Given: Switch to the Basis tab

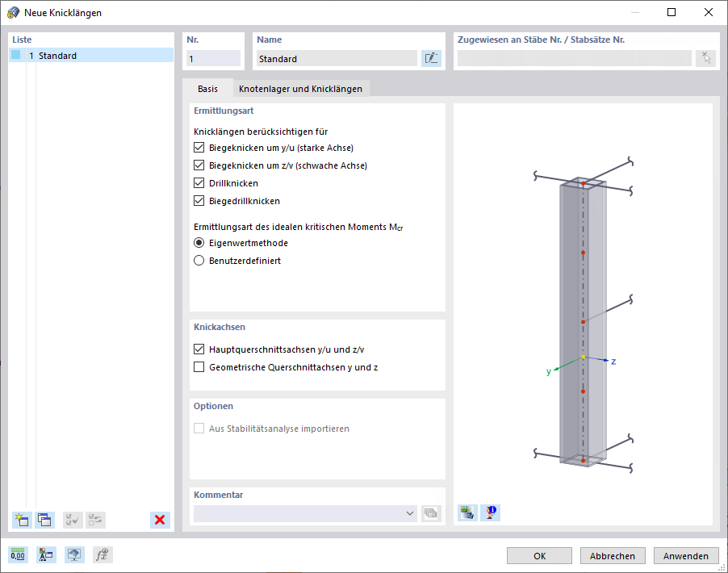Looking at the screenshot, I should pyautogui.click(x=207, y=89).
